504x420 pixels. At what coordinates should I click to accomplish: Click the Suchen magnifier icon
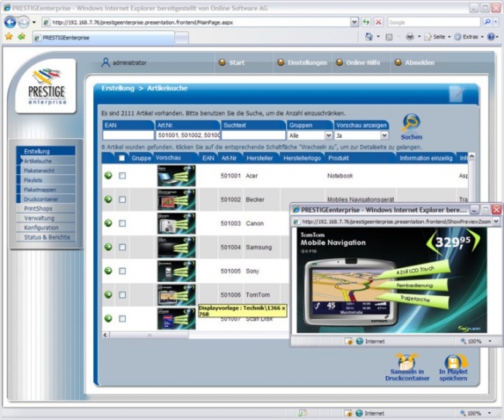[x=411, y=123]
